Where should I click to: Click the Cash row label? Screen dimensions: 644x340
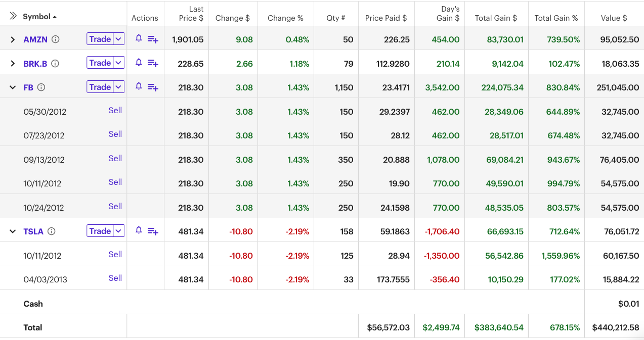pos(33,304)
